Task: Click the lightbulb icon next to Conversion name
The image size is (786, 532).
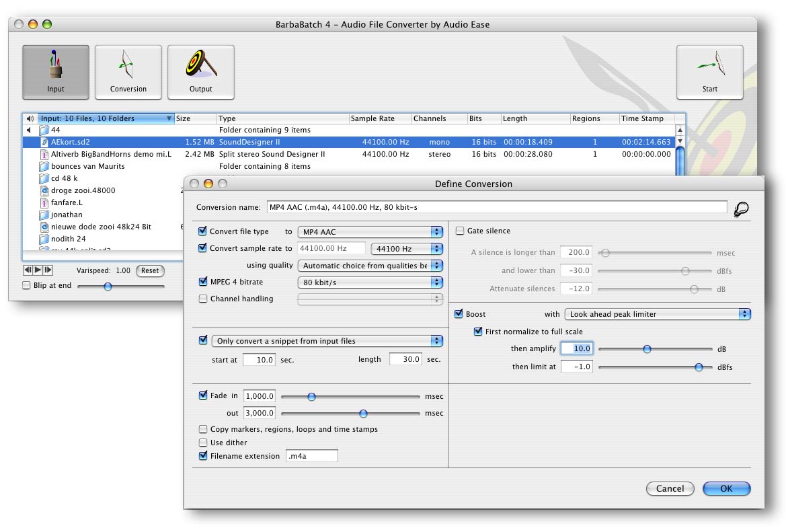Action: (x=741, y=209)
